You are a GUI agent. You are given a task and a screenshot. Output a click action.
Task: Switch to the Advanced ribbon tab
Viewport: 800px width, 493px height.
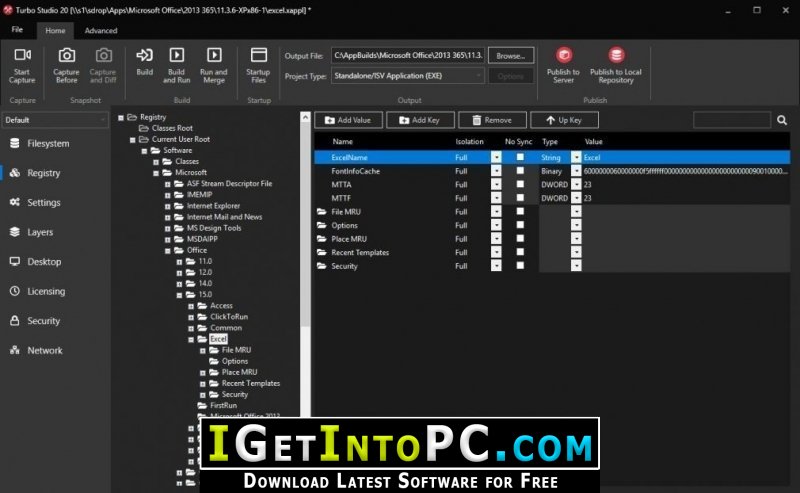(101, 31)
